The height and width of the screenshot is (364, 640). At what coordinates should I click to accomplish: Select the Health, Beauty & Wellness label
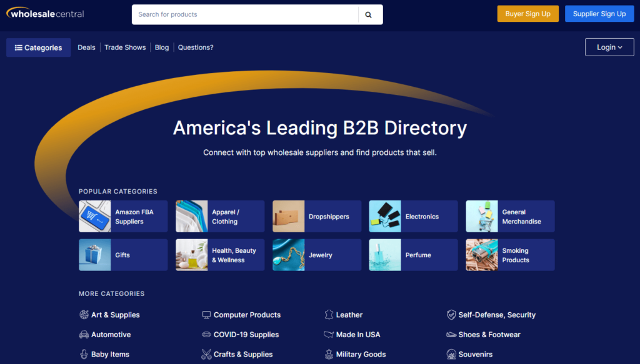tap(234, 255)
